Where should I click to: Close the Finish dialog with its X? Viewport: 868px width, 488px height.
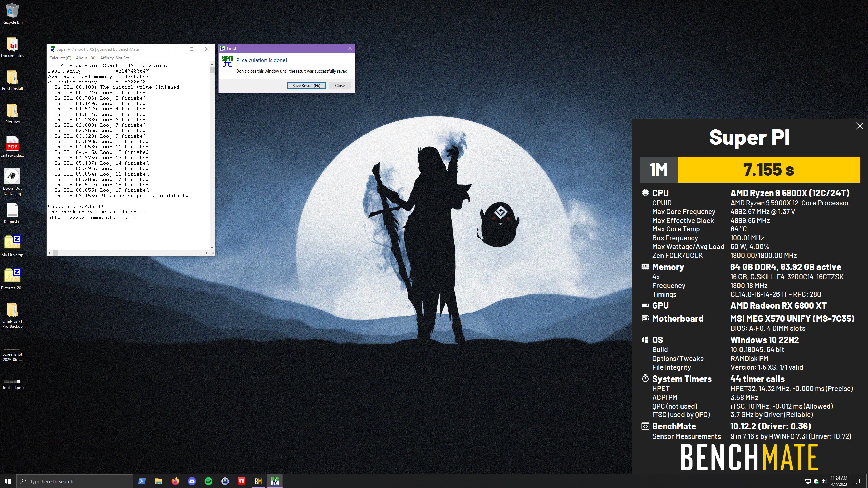[350, 48]
